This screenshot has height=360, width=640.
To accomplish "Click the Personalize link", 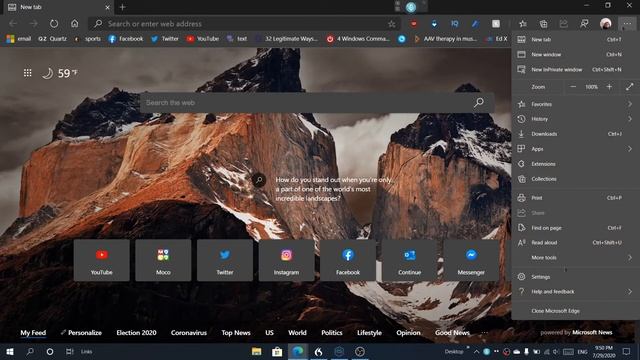I will (81, 333).
